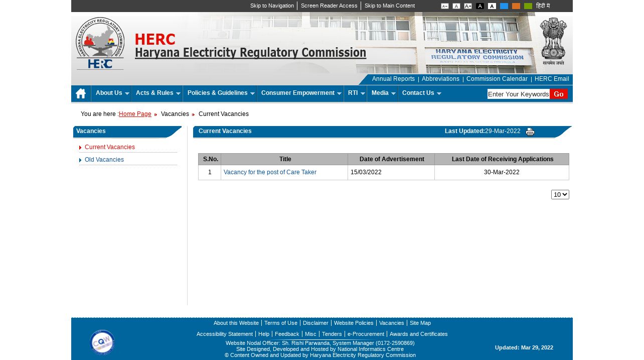Click the 15/03/2022 date cell
The height and width of the screenshot is (360, 644).
pyautogui.click(x=391, y=172)
